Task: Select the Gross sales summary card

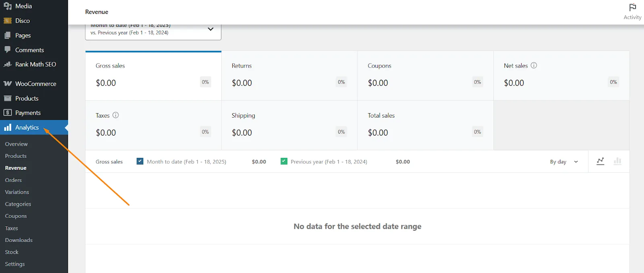Action: 153,75
